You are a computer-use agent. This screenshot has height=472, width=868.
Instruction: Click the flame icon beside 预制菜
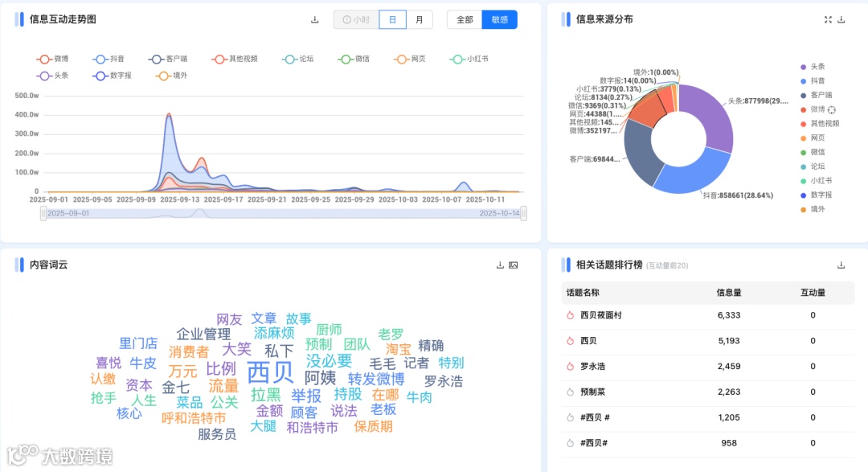point(570,392)
